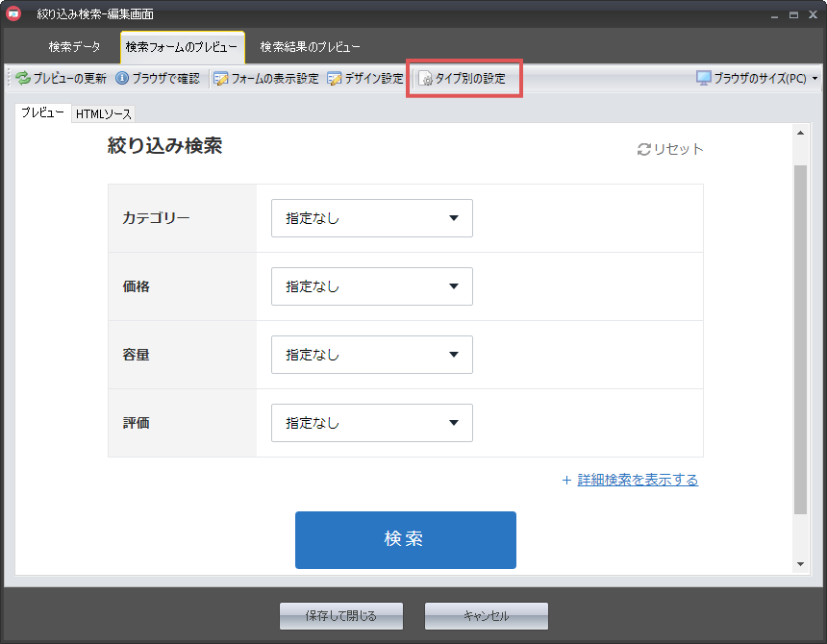Open the type-specific settings (タイプ別の設定)
This screenshot has height=644, width=827.
click(x=463, y=79)
